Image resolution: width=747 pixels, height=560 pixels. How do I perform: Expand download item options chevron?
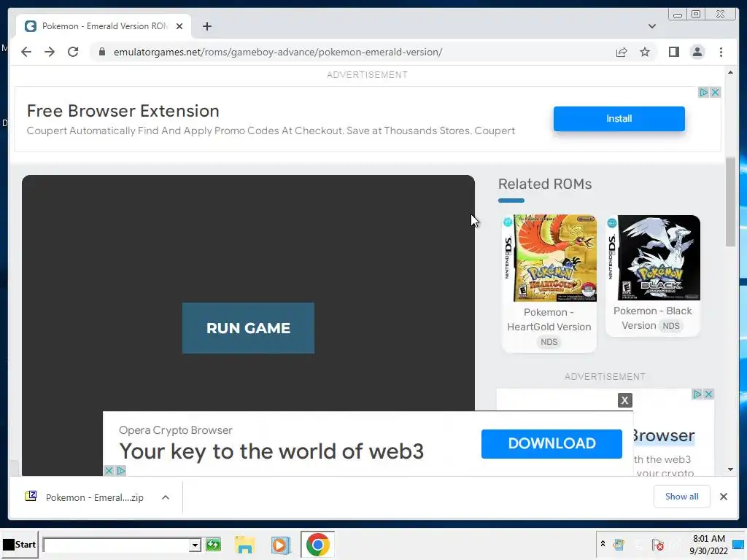coord(166,497)
